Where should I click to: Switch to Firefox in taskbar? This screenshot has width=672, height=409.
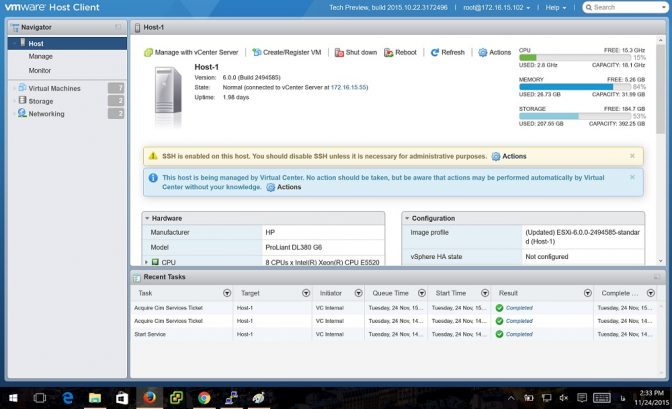150,398
